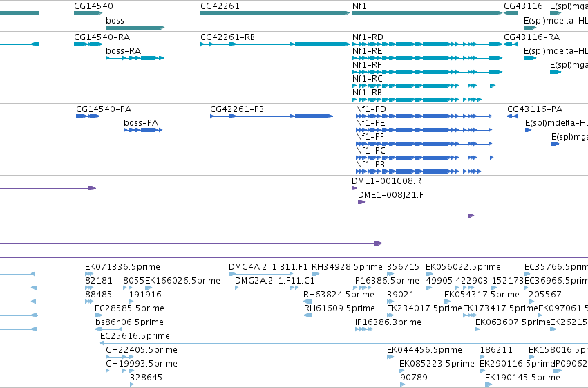Select the Nf1-RF transcript label
The width and height of the screenshot is (588, 388).
[x=367, y=65]
